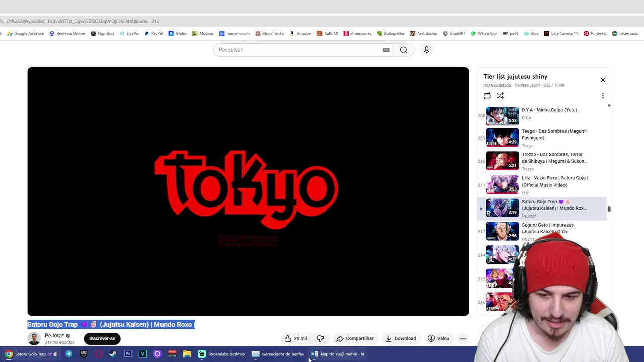The height and width of the screenshot is (362, 644).
Task: Open the Elos bookmark
Action: tap(531, 34)
